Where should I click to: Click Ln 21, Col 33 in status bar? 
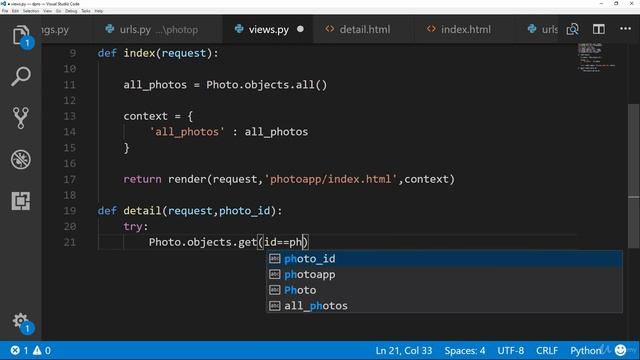click(x=404, y=350)
